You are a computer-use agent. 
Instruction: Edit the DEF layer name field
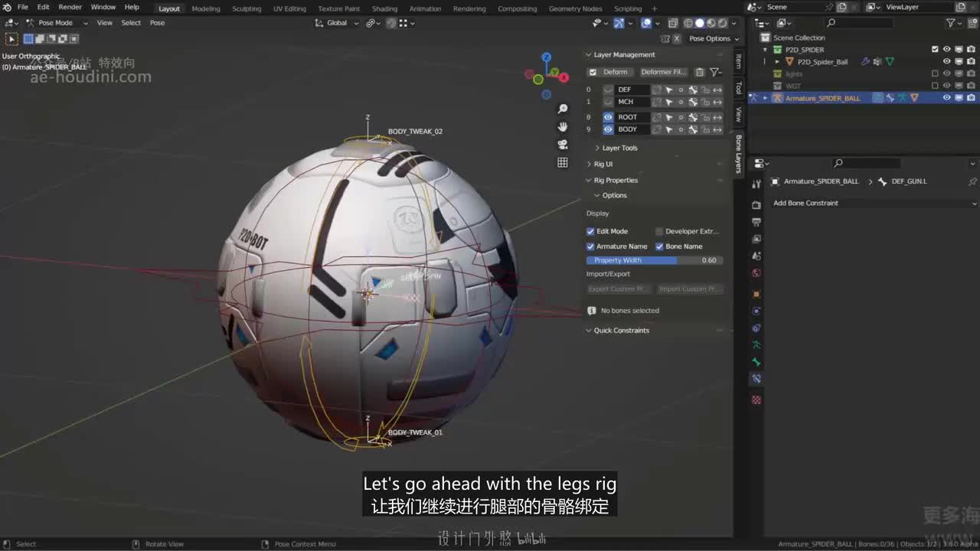click(x=633, y=90)
